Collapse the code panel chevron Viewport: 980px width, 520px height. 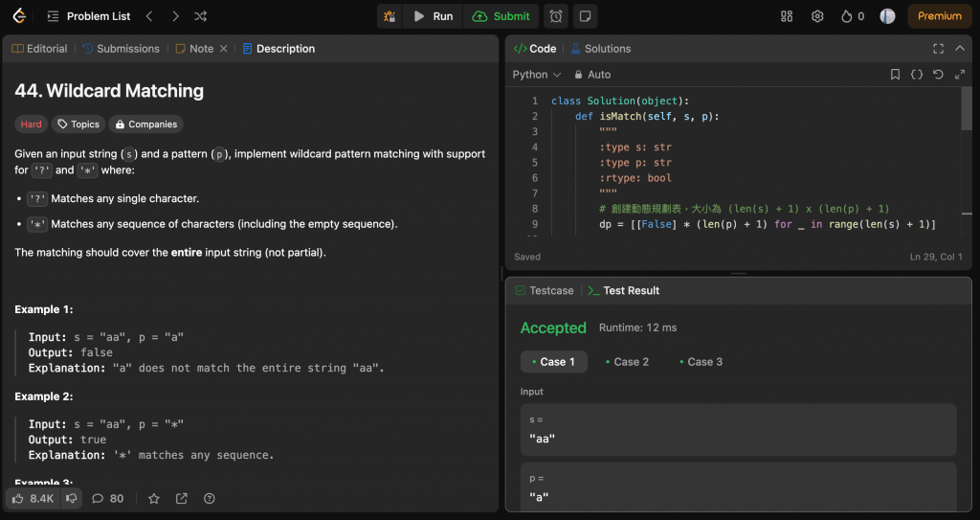pyautogui.click(x=960, y=49)
